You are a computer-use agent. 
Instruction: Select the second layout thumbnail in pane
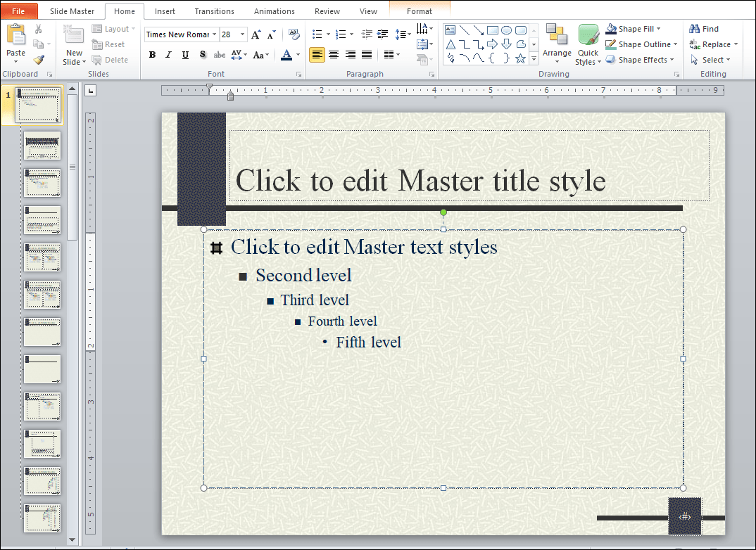[x=42, y=146]
